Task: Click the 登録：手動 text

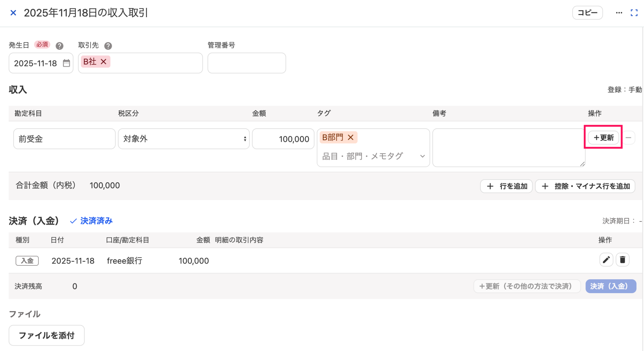Action: (625, 90)
